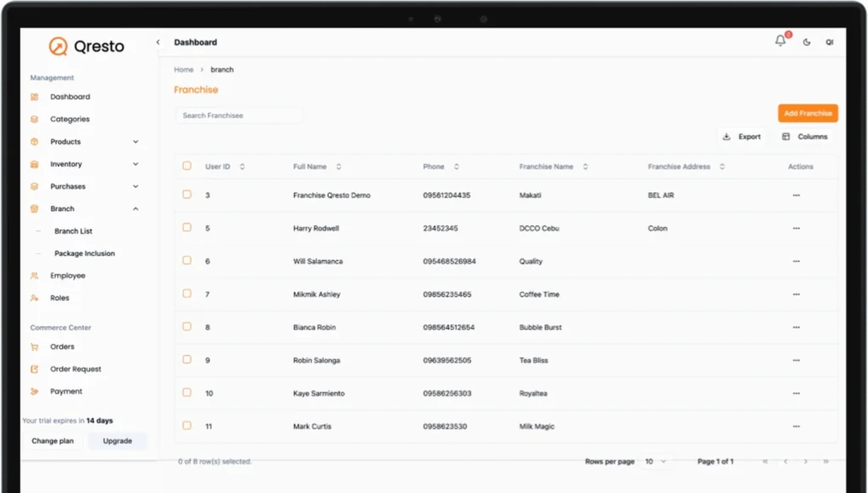Open the notifications bell icon

click(x=780, y=41)
